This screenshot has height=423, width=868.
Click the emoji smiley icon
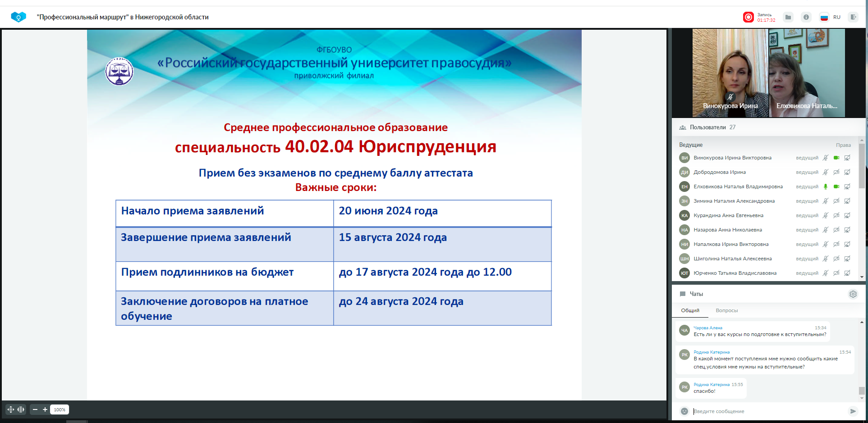pyautogui.click(x=684, y=411)
